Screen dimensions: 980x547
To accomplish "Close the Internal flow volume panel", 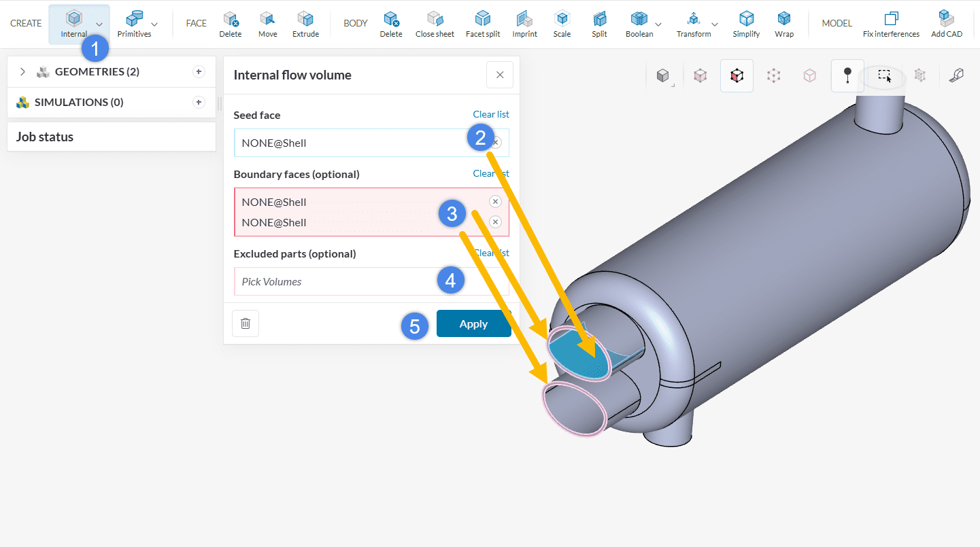I will coord(500,75).
